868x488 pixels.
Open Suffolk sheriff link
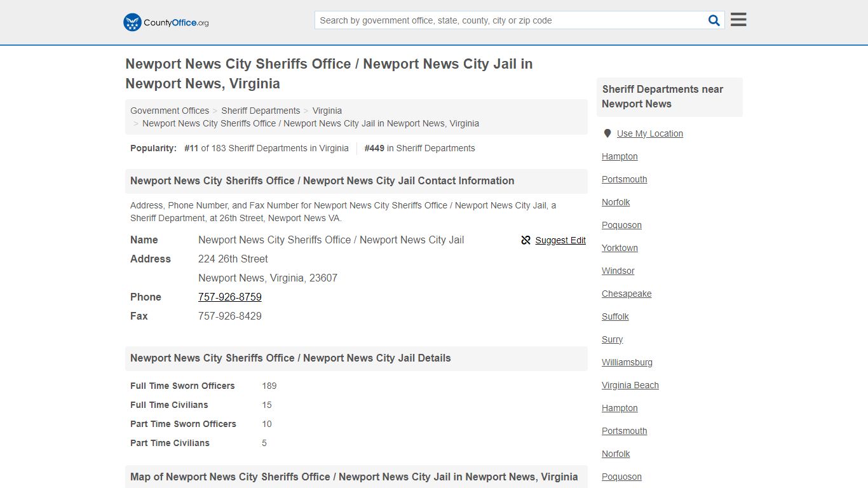(615, 316)
